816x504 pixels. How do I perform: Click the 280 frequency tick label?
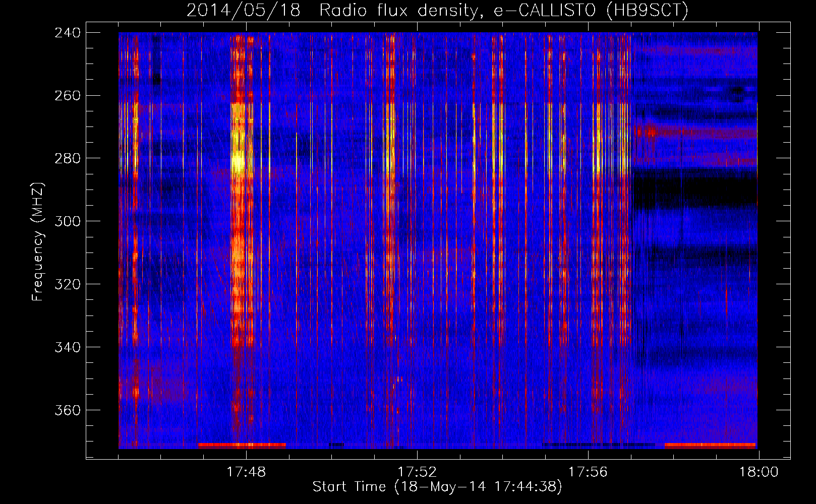(68, 159)
